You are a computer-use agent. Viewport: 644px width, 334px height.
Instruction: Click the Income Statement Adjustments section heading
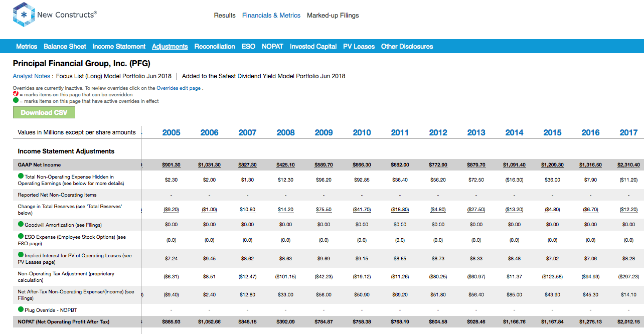tap(66, 151)
